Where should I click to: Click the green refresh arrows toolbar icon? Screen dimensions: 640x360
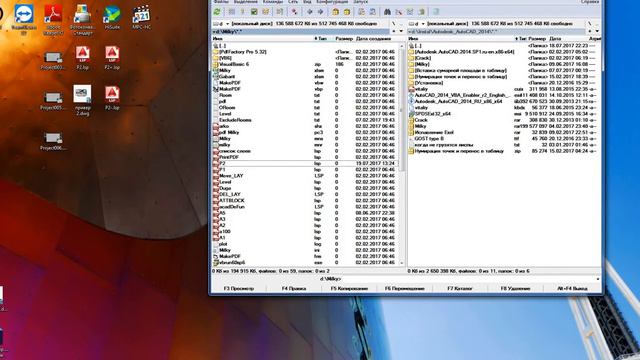point(217,12)
